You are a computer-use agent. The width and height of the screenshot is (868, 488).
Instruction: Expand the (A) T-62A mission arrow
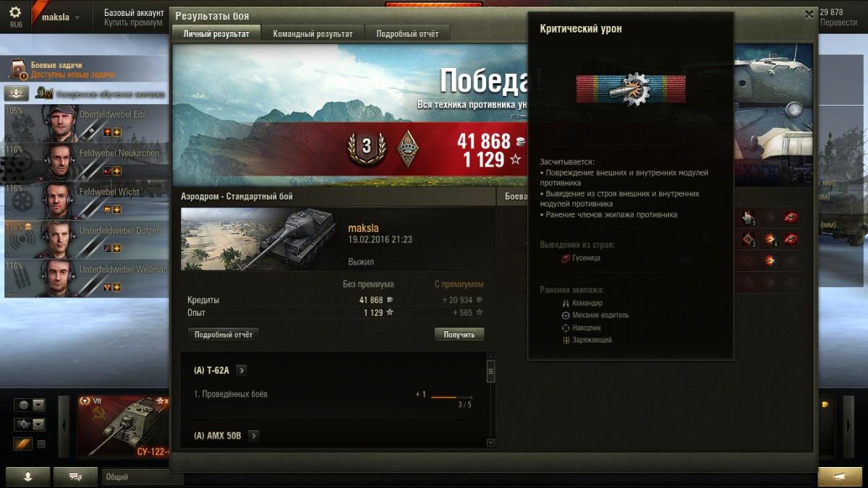coord(242,370)
